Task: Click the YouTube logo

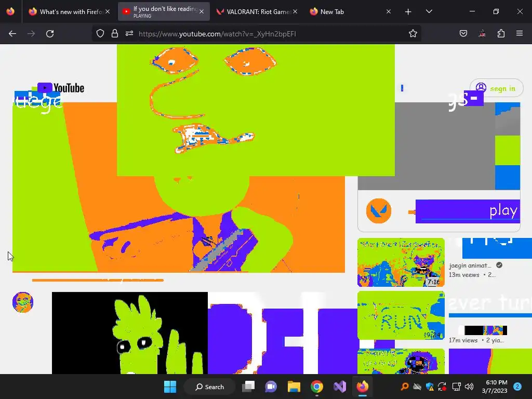Action: click(61, 88)
